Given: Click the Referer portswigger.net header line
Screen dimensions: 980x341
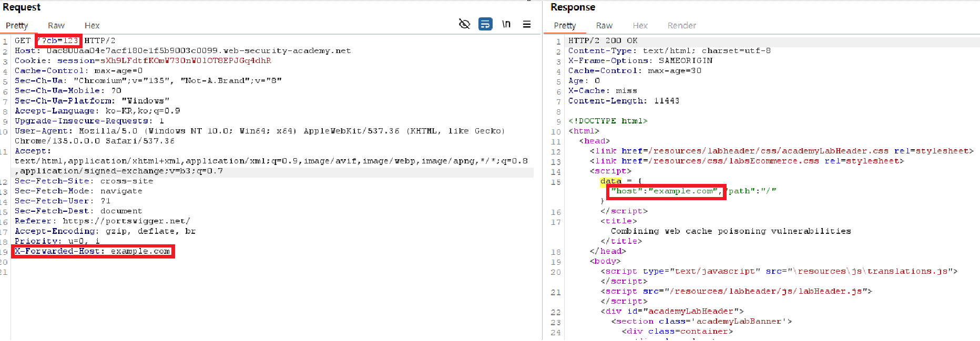Looking at the screenshot, I should coord(103,221).
